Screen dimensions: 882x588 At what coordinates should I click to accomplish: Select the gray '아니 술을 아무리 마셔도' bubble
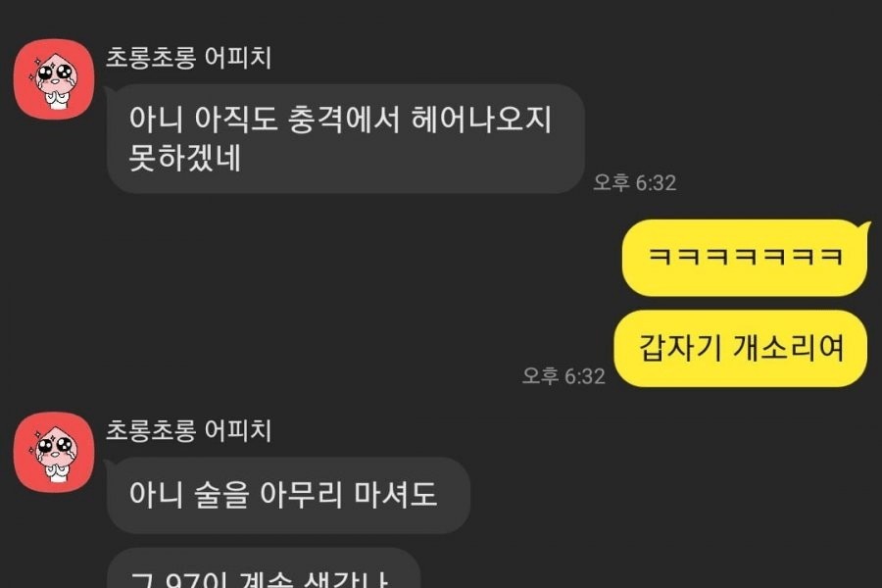pos(288,495)
